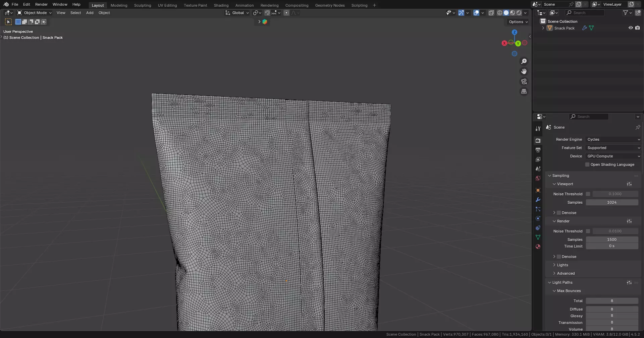Screen dimensions: 644x338
Task: Enable Render Denoise checkbox
Action: tap(559, 257)
